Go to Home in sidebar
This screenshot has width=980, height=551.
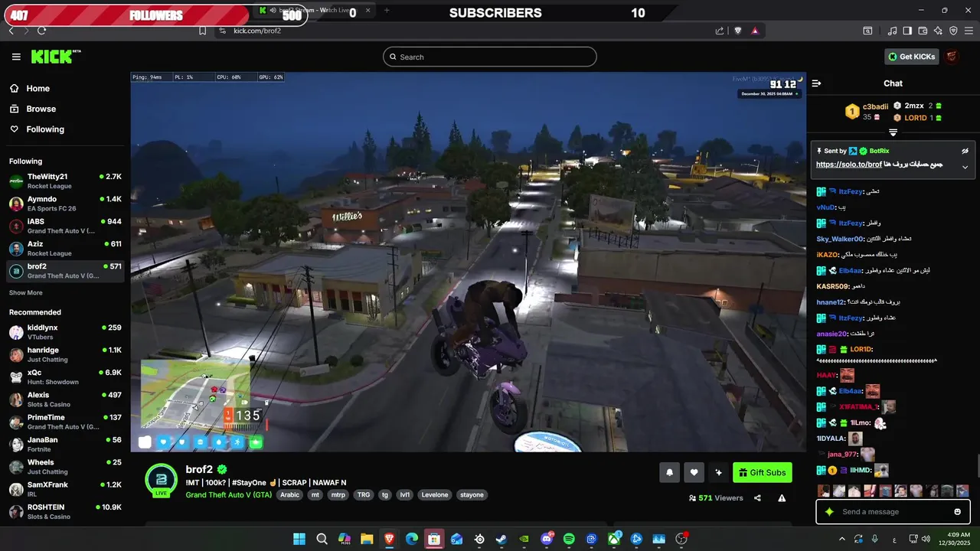(38, 89)
